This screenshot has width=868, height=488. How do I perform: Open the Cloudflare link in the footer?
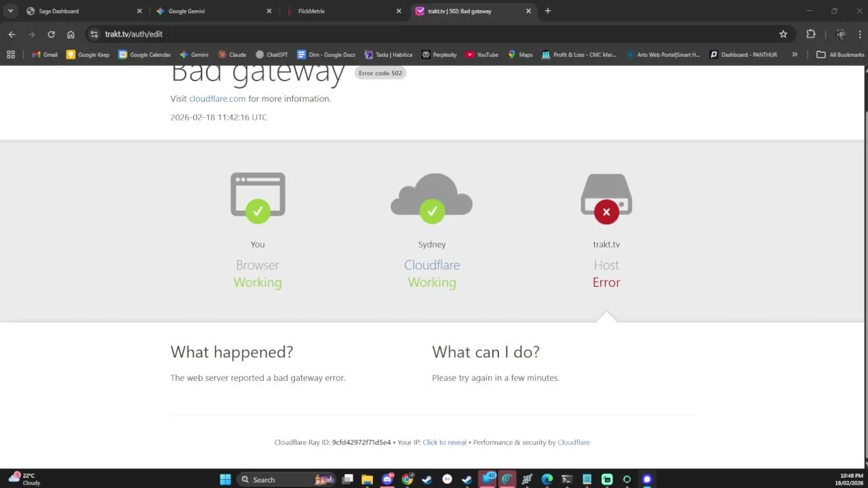574,443
